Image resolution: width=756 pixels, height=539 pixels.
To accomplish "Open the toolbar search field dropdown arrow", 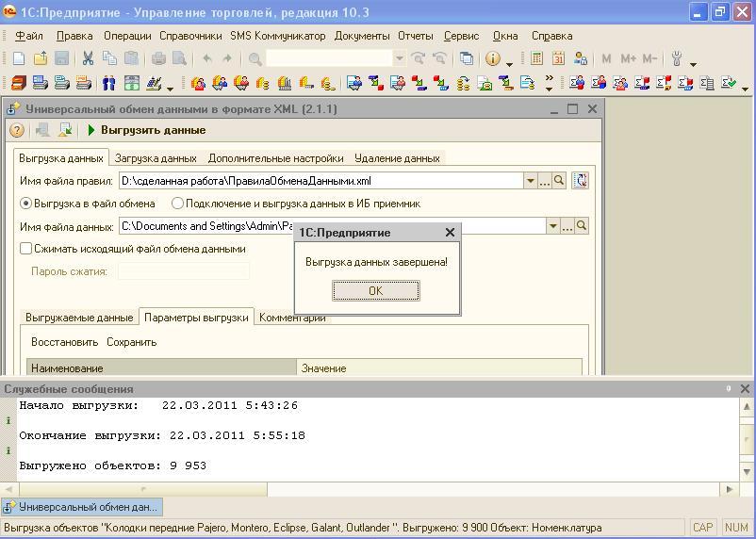I will [400, 58].
